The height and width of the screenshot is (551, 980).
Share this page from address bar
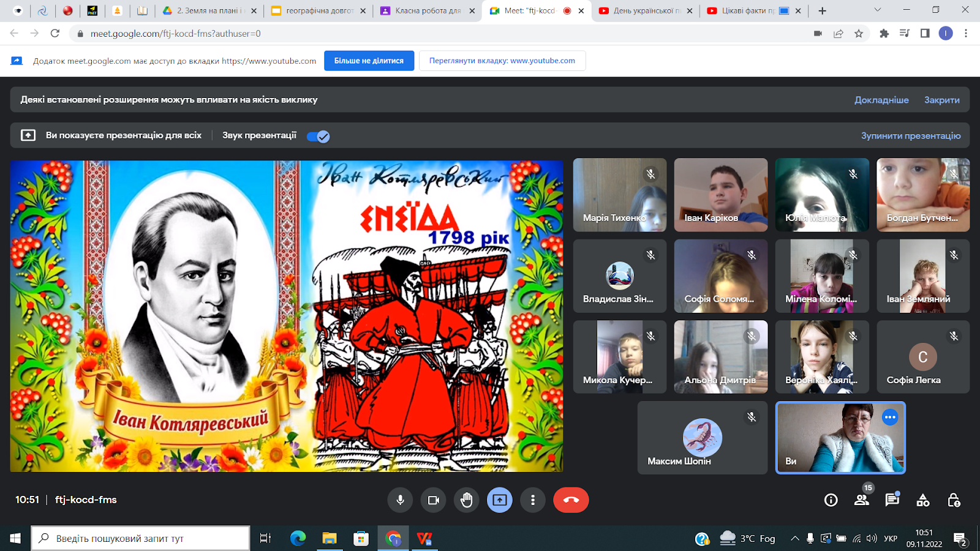click(839, 34)
